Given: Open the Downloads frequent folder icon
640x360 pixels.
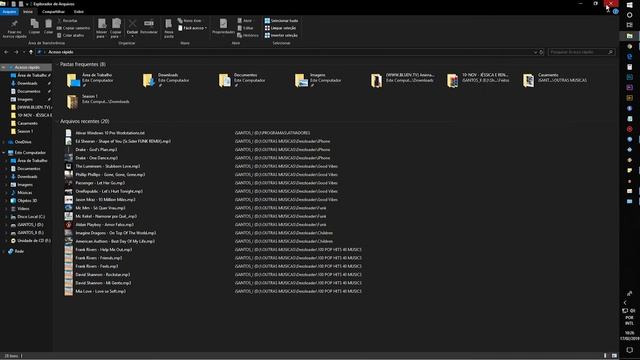Looking at the screenshot, I should point(148,80).
